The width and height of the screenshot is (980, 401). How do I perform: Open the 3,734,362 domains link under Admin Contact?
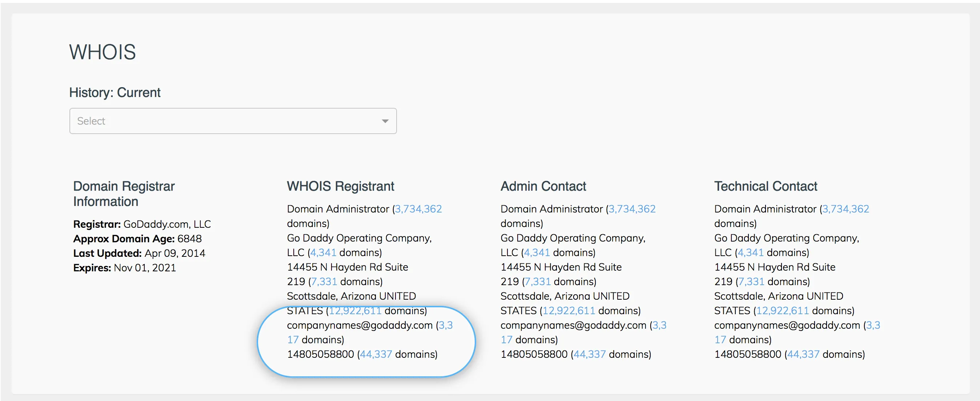631,208
